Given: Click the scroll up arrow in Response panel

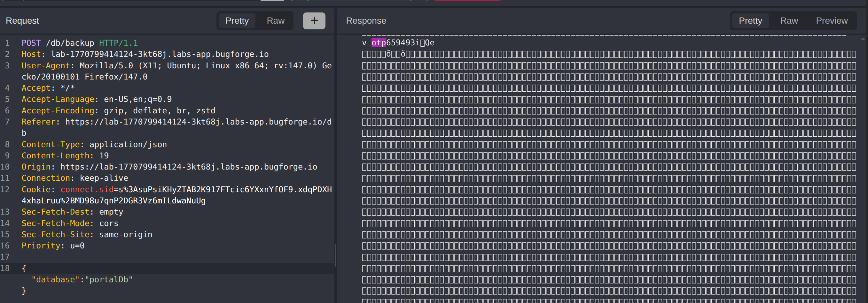Looking at the screenshot, I should click(863, 39).
